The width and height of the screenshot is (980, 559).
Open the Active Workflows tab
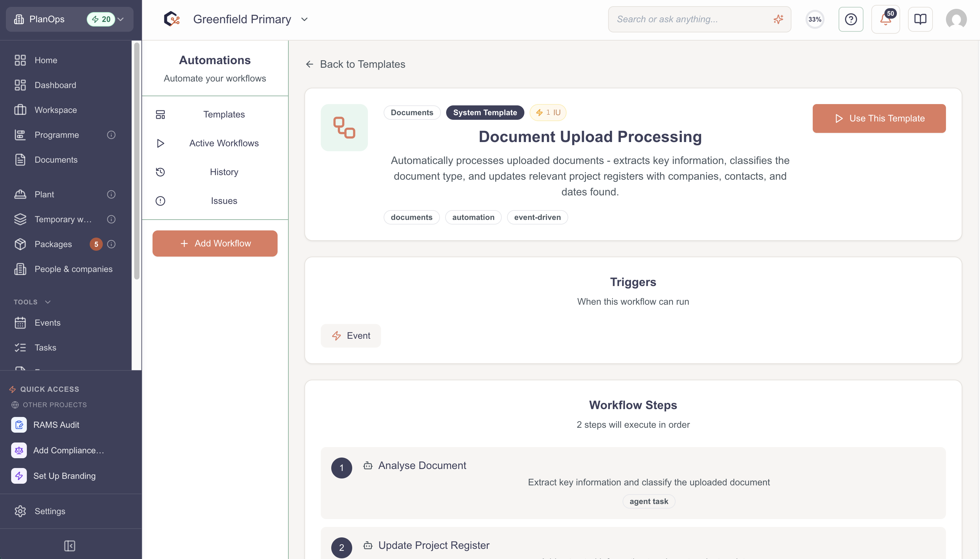[x=215, y=143]
